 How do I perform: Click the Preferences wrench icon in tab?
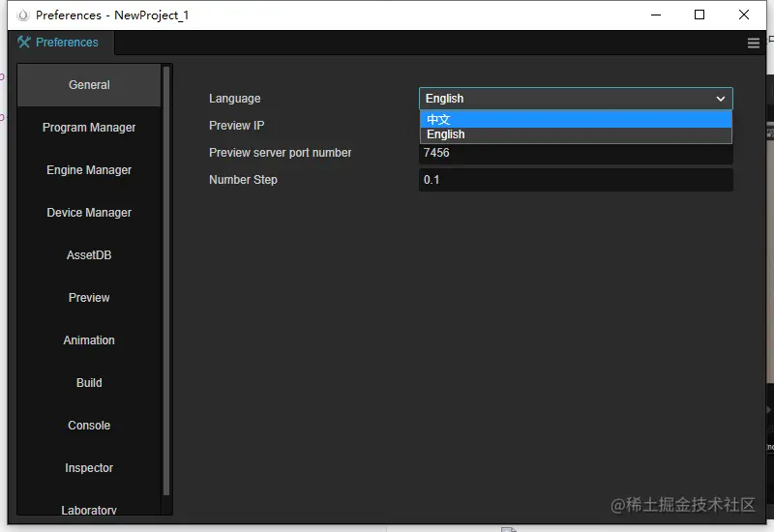tap(23, 42)
